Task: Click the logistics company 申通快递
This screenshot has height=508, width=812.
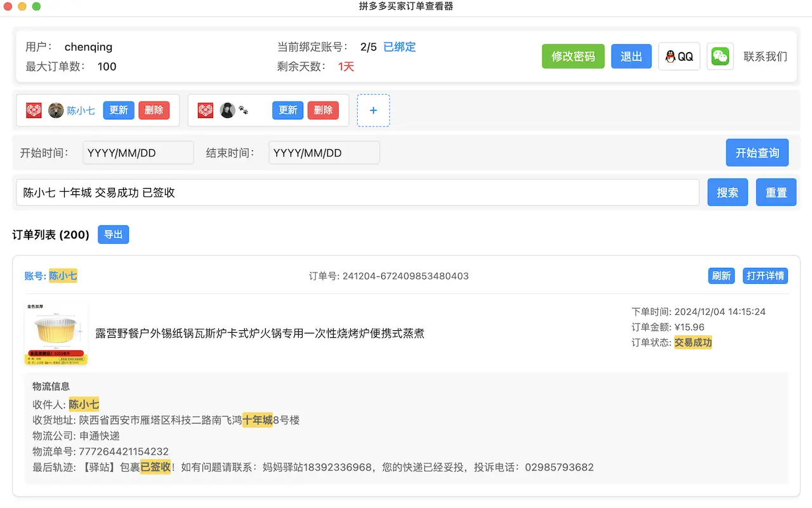Action: tap(100, 436)
